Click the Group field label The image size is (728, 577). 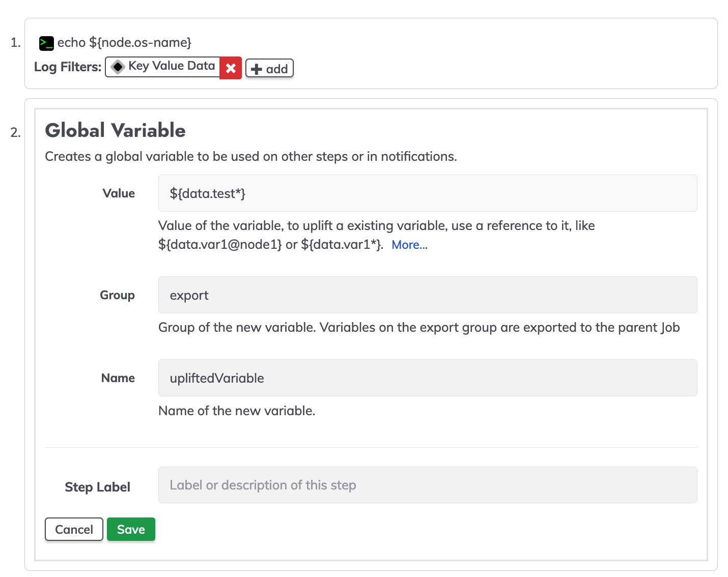(x=117, y=295)
